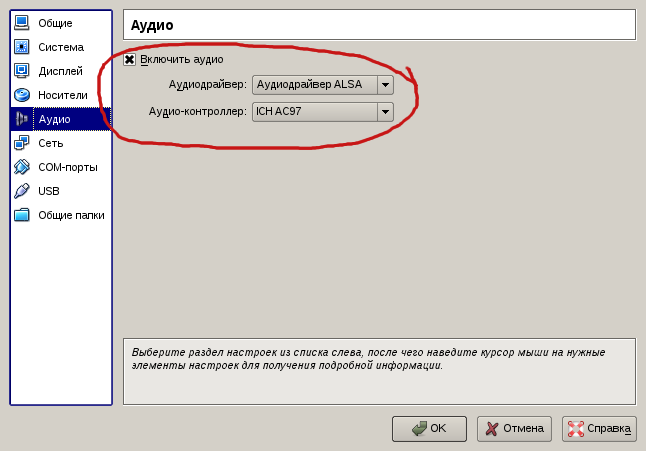Image resolution: width=646 pixels, height=451 pixels.
Task: Click the Общие папки folder icon
Action: point(22,215)
